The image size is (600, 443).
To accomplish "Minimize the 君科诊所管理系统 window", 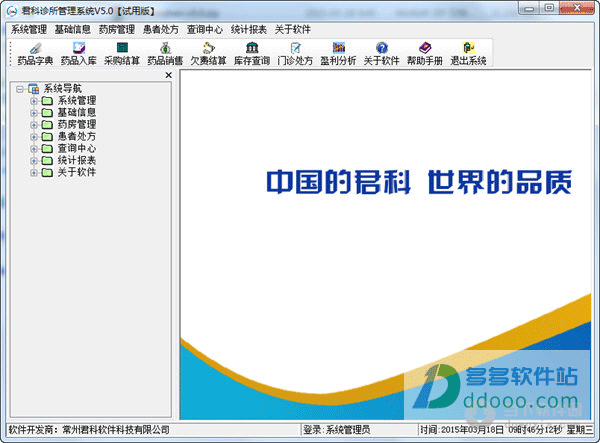I will (530, 8).
